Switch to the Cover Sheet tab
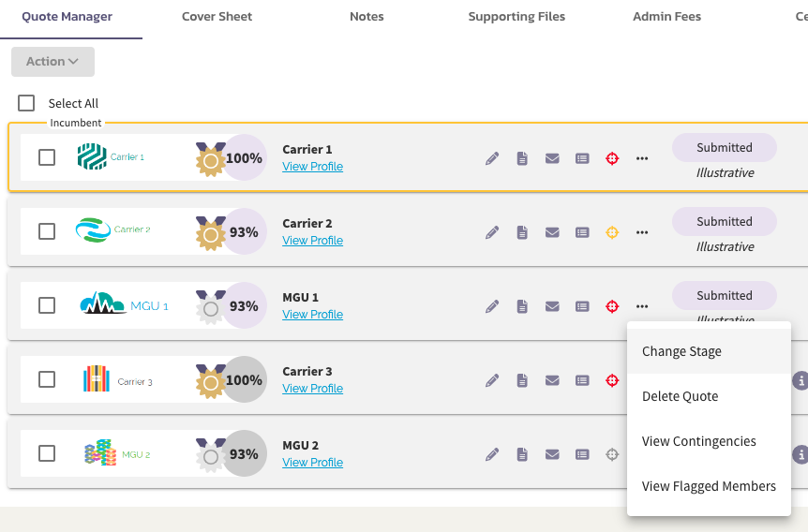The image size is (808, 532). click(x=217, y=17)
